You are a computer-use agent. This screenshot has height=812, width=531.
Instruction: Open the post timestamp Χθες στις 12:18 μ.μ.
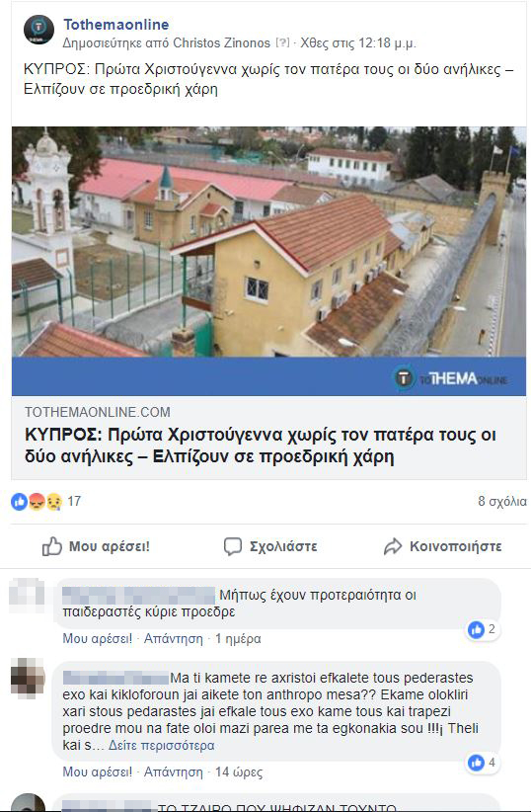(x=358, y=42)
